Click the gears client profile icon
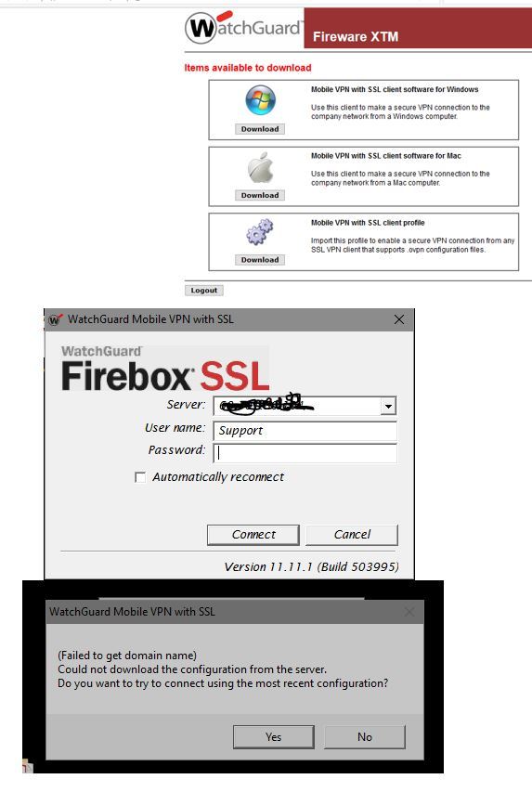 [x=260, y=232]
